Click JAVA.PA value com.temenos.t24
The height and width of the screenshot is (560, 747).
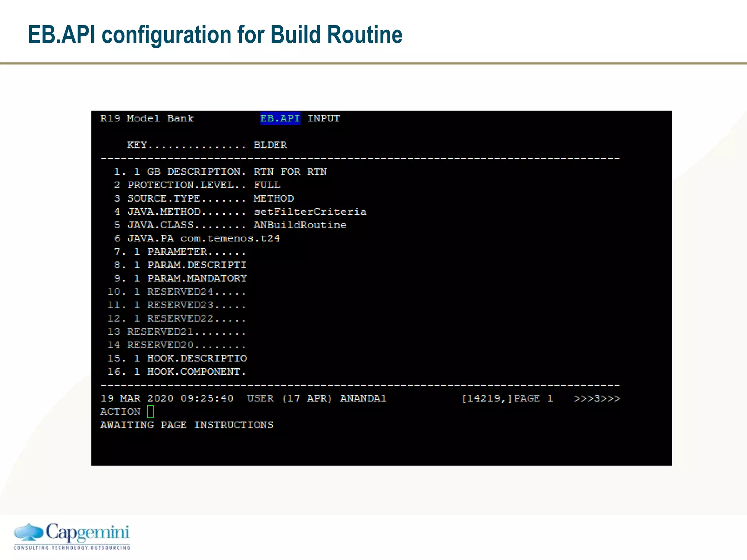[x=230, y=238]
